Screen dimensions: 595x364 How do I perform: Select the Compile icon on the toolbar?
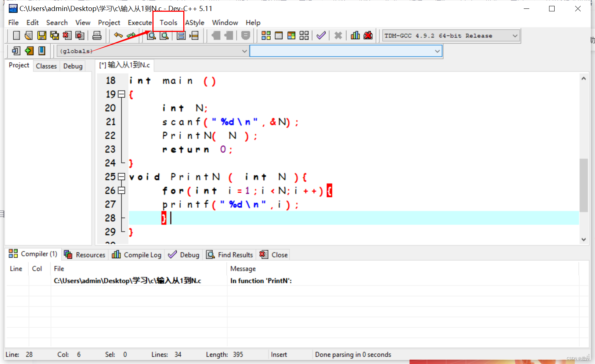266,35
